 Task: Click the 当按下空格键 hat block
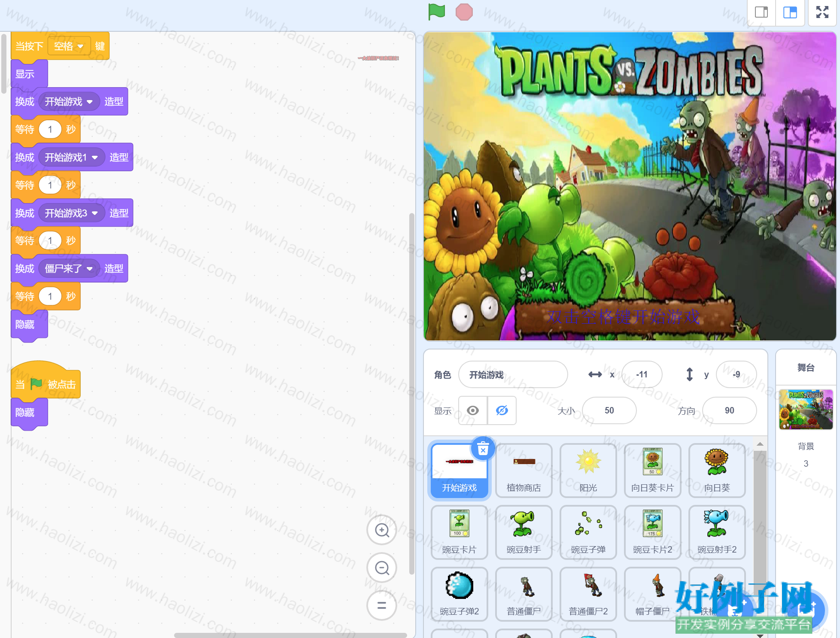click(x=60, y=46)
